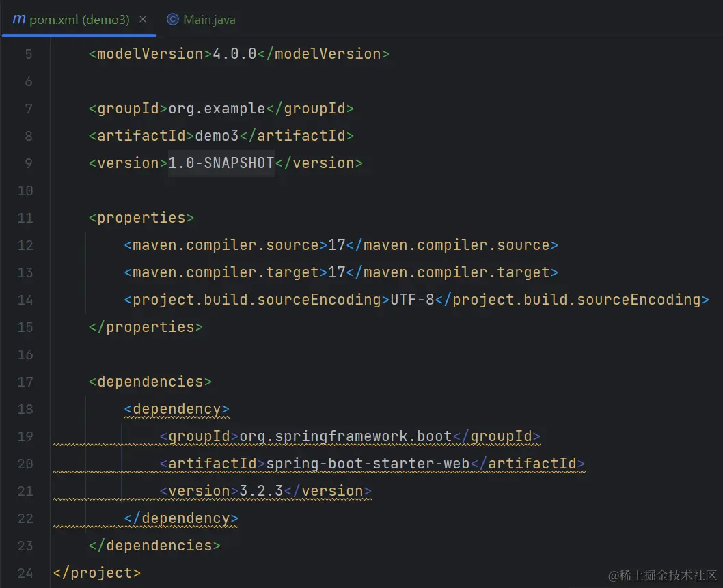The width and height of the screenshot is (723, 588).
Task: Click the dependency version value 3.2.3
Action: [x=261, y=491]
